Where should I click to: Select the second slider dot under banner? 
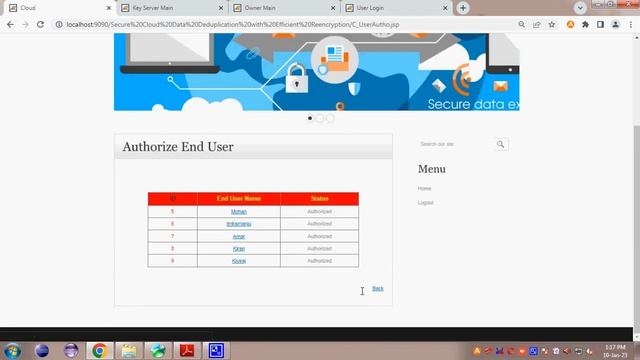point(320,118)
